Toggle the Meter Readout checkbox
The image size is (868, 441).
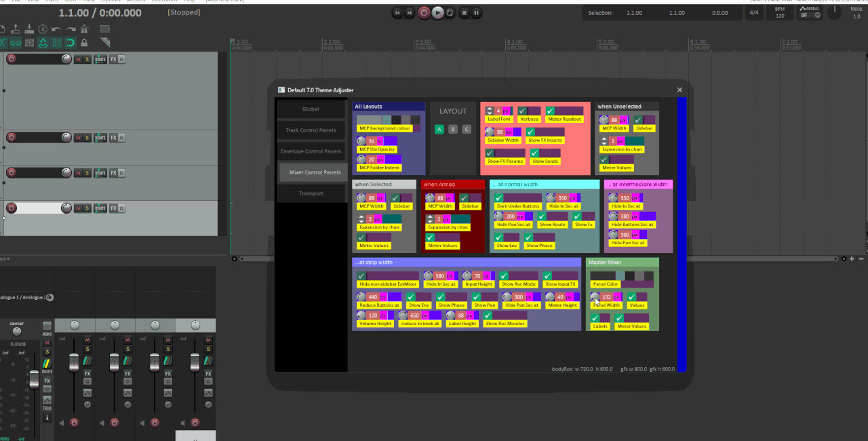(551, 111)
